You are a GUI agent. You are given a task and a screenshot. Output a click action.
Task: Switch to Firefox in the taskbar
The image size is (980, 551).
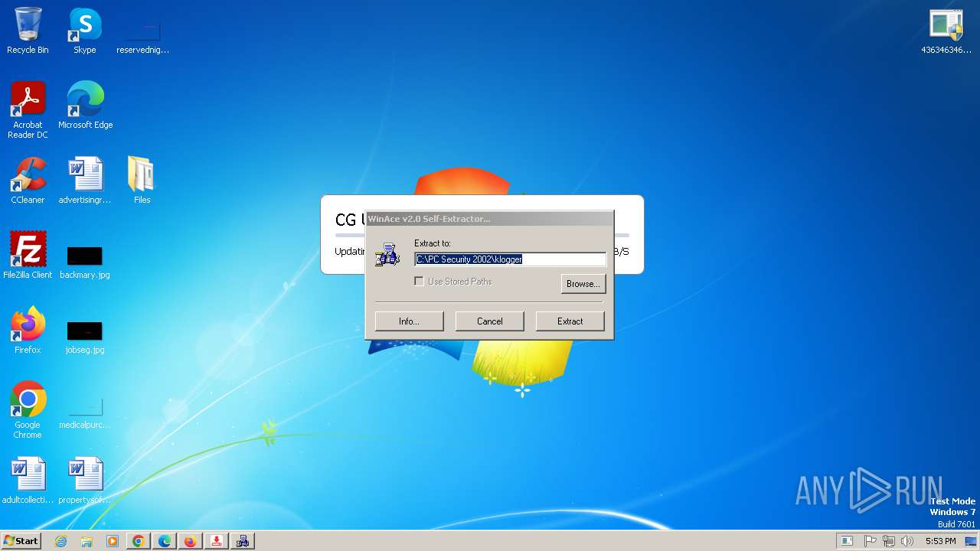pos(191,541)
